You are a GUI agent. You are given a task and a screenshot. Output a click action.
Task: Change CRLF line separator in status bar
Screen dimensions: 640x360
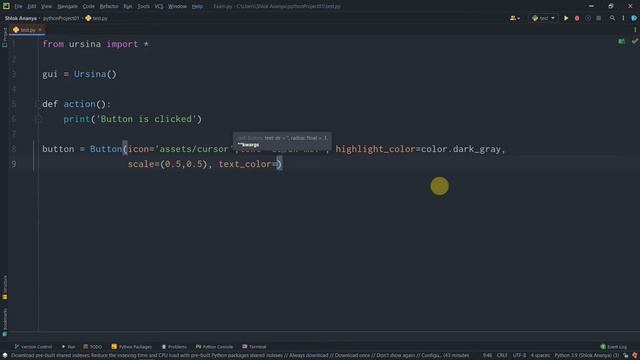[502, 356]
